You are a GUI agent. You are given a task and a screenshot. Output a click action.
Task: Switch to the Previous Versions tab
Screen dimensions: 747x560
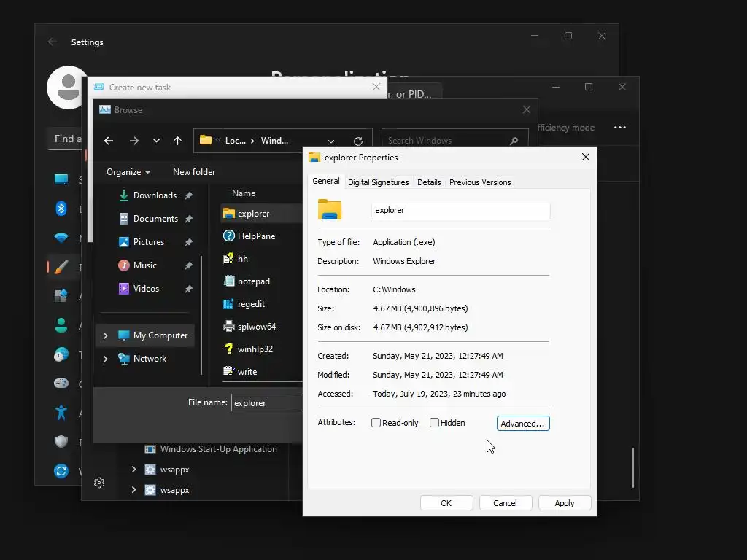pos(480,182)
